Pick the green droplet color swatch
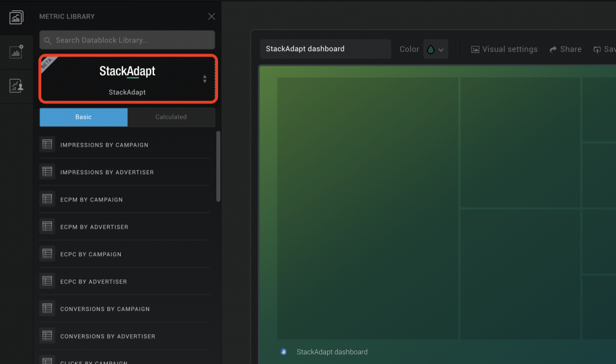This screenshot has width=616, height=364. click(x=431, y=49)
